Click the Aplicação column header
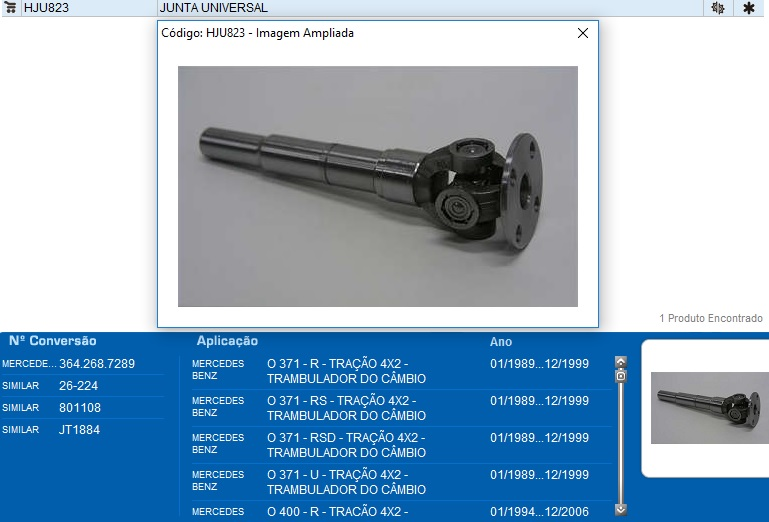 click(x=227, y=342)
